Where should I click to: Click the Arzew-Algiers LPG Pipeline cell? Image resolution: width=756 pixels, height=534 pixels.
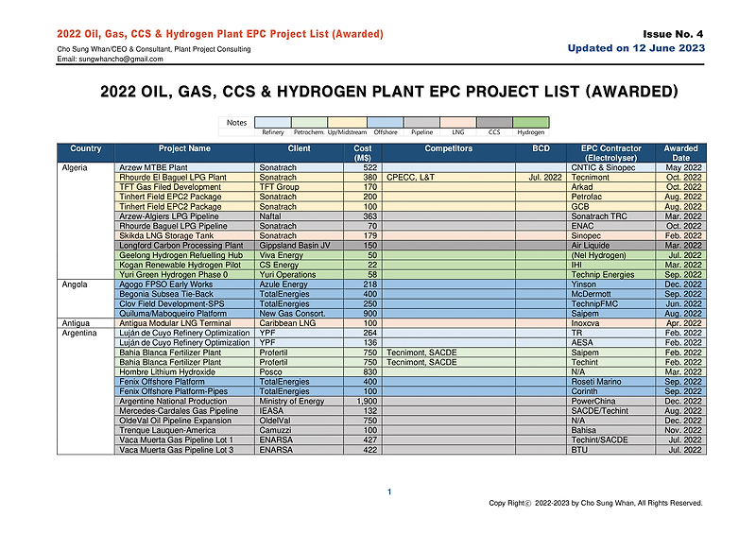click(184, 216)
